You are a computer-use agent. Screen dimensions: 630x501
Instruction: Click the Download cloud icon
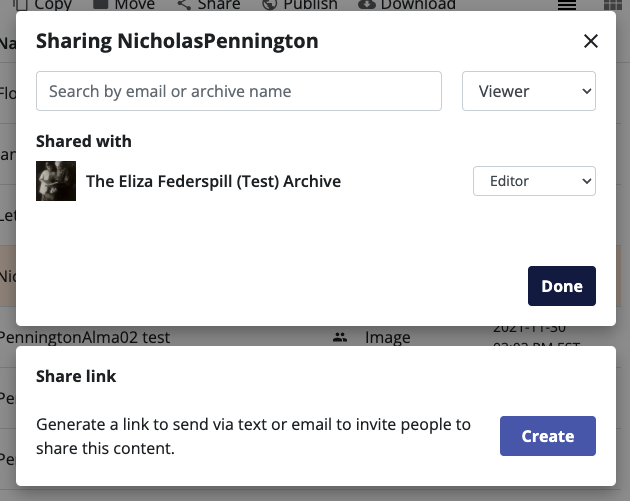coord(366,5)
